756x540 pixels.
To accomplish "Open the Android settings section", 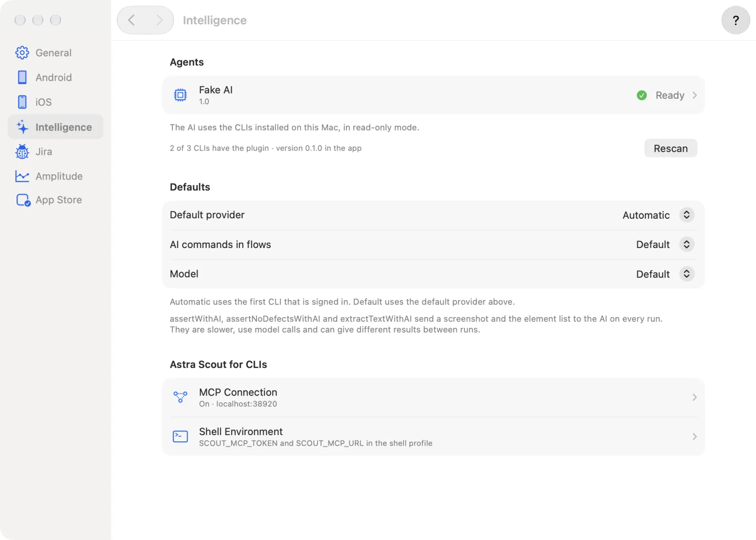I will tap(56, 77).
